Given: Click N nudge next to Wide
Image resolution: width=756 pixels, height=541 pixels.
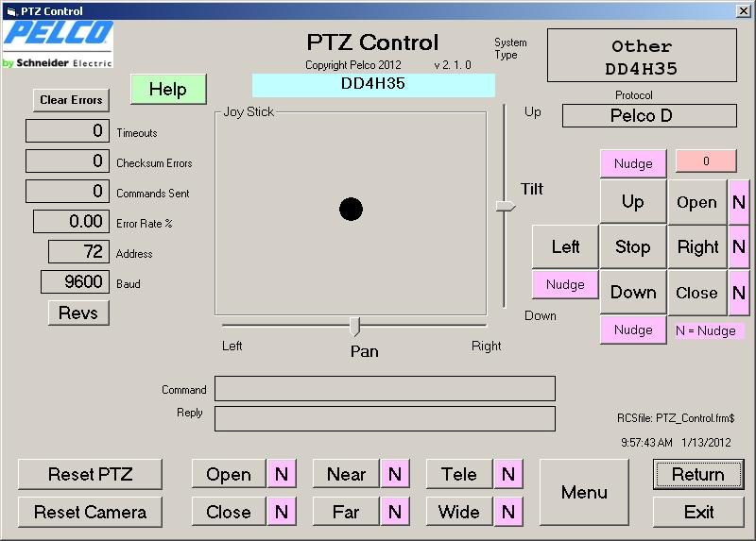Looking at the screenshot, I should tap(508, 512).
